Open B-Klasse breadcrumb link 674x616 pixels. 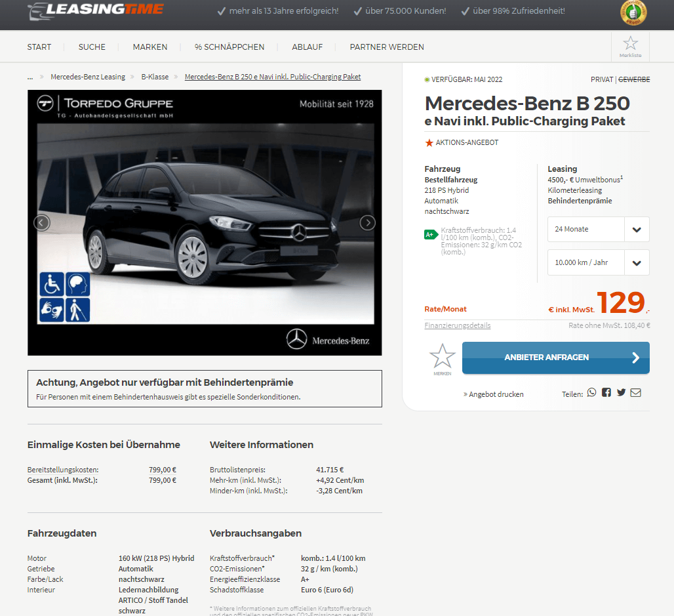pyautogui.click(x=155, y=77)
